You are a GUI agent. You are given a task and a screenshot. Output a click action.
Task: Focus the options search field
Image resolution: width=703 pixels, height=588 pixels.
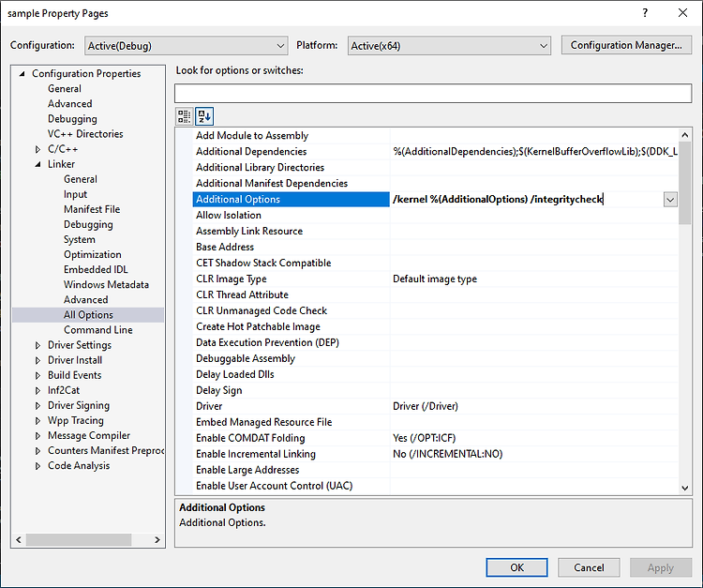[433, 93]
